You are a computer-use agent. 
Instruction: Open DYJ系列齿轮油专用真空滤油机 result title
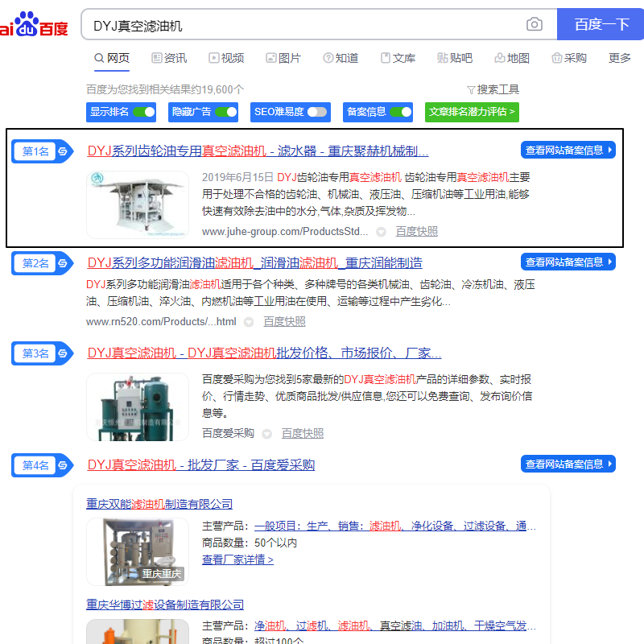coord(258,151)
